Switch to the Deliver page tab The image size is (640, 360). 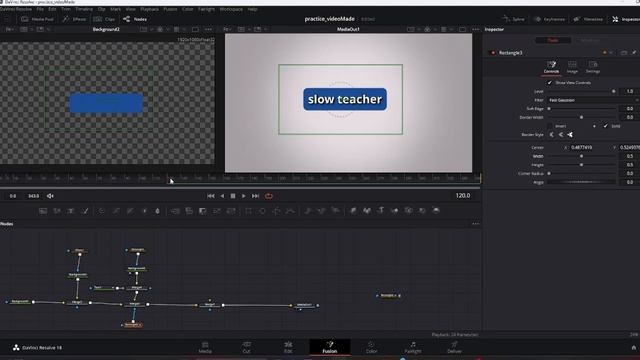coord(454,347)
